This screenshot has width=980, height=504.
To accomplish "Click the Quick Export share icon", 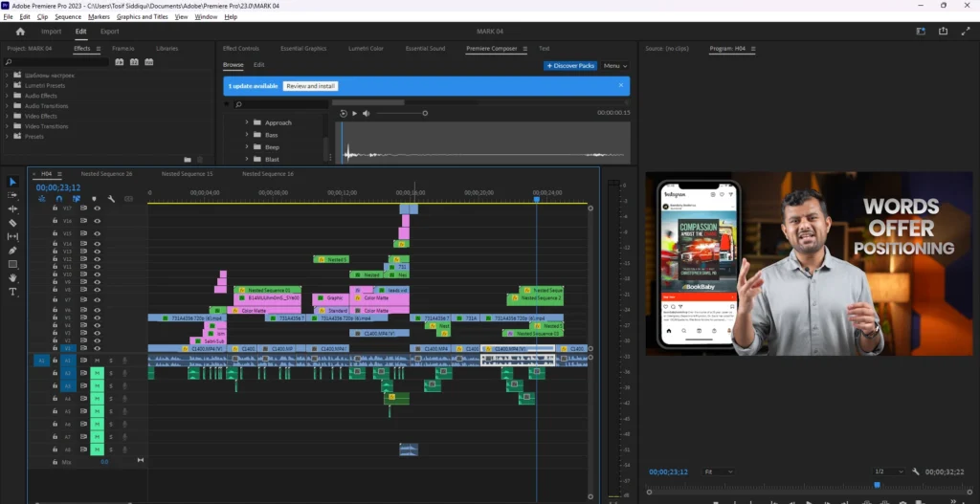I will tap(943, 32).
